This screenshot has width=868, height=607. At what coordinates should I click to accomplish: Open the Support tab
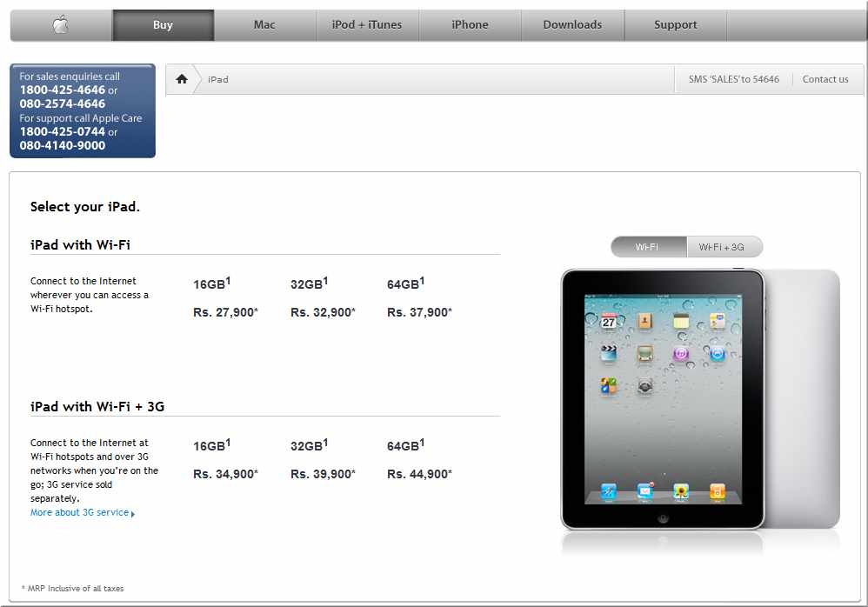point(676,25)
